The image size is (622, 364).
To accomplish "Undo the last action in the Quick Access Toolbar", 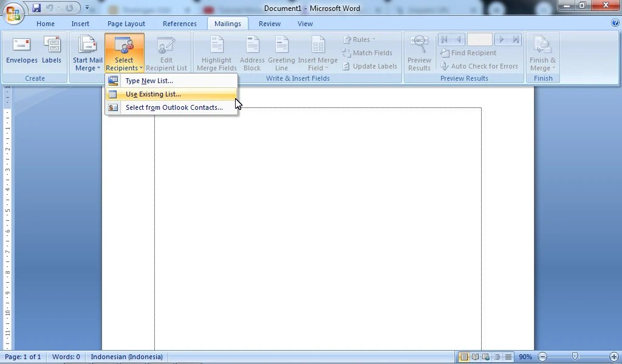I will point(50,7).
